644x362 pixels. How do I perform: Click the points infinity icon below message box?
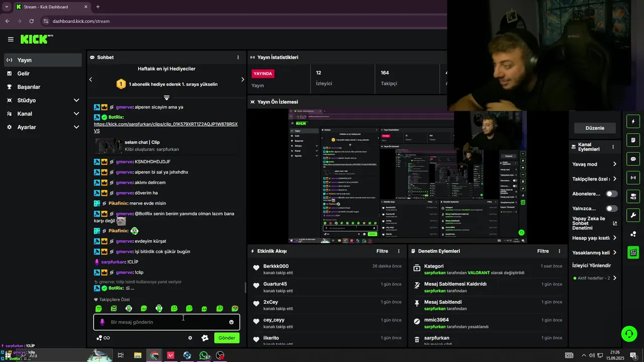click(103, 338)
